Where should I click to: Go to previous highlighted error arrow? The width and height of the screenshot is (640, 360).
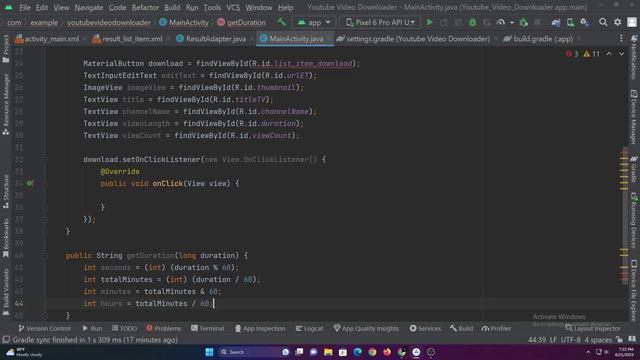[x=609, y=54]
